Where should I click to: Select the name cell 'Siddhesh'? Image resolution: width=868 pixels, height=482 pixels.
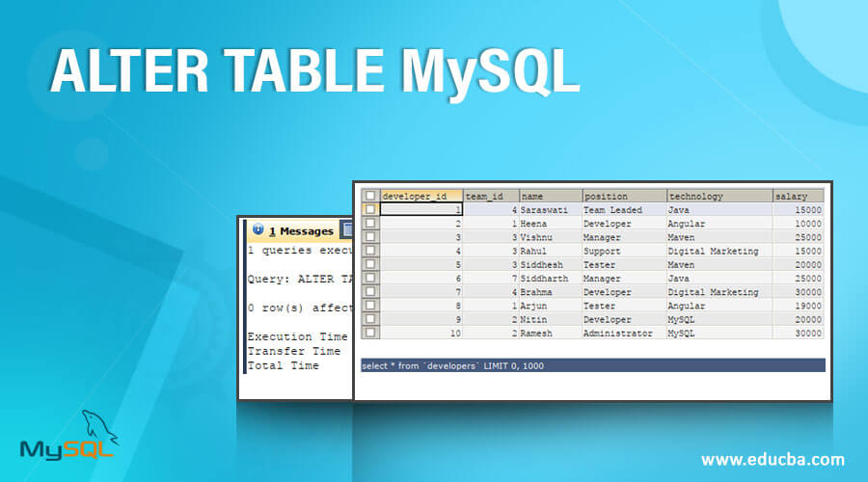(x=551, y=264)
